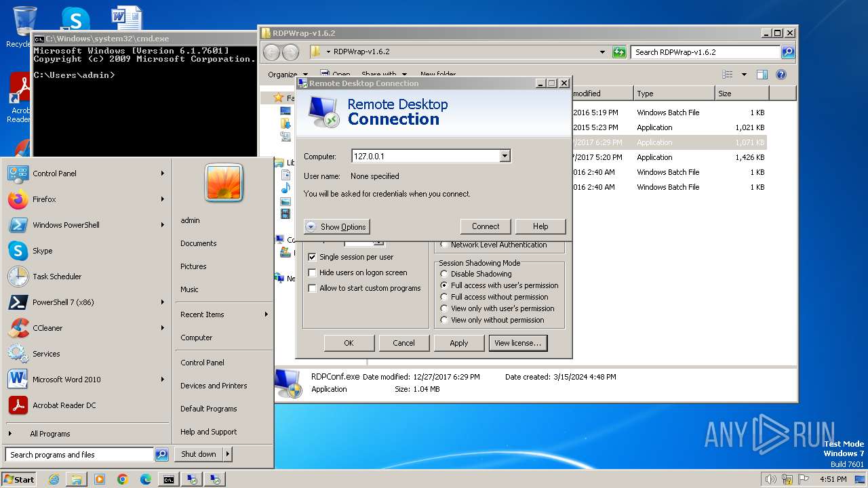Choose View only with user's permission
Viewport: 868px width, 488px height.
pyautogui.click(x=444, y=308)
